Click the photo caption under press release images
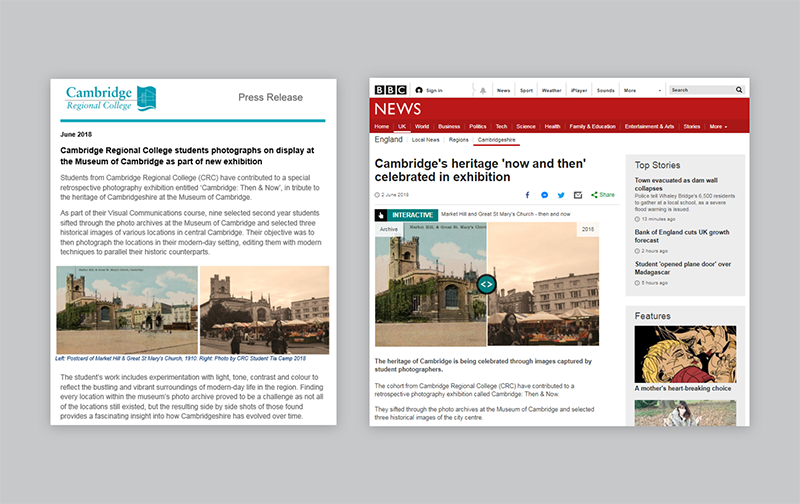800x504 pixels. point(181,359)
